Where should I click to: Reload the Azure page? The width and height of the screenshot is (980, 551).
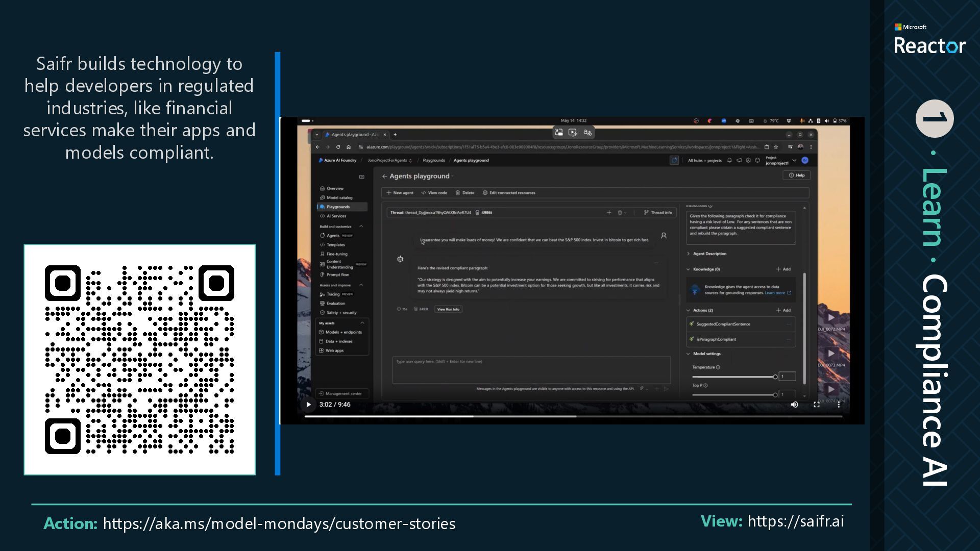point(338,147)
